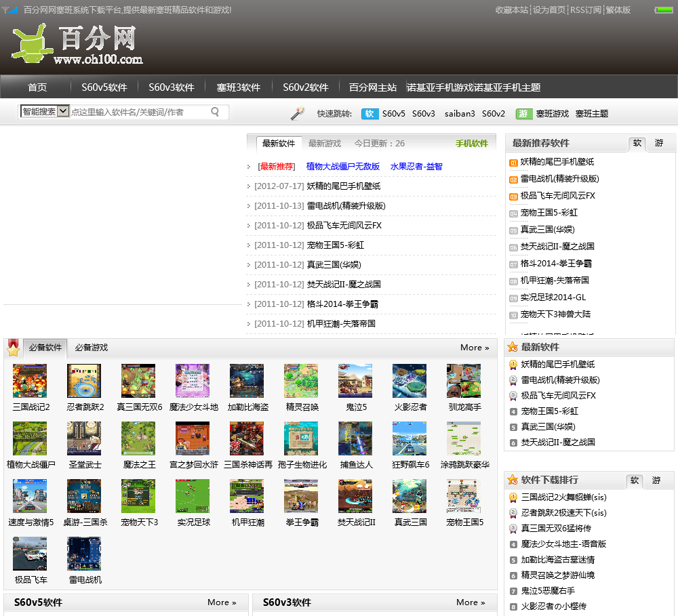The width and height of the screenshot is (678, 616).
Task: Click the search keyword input field
Action: tap(139, 112)
